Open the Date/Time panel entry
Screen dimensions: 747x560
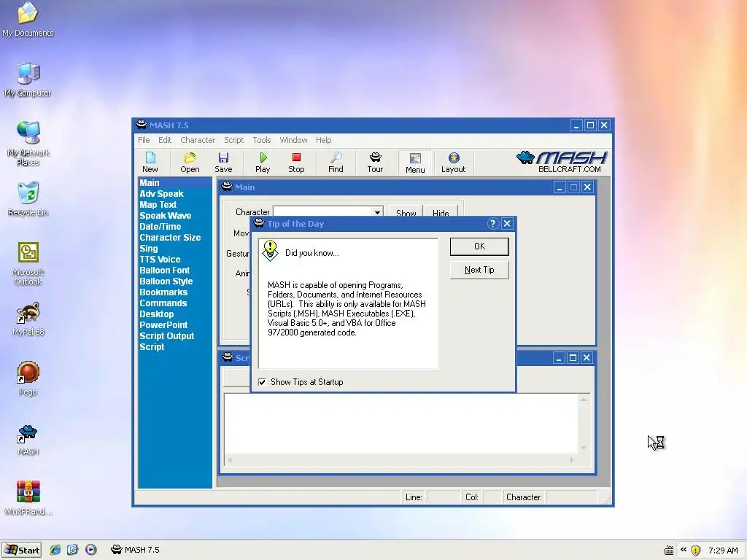160,227
